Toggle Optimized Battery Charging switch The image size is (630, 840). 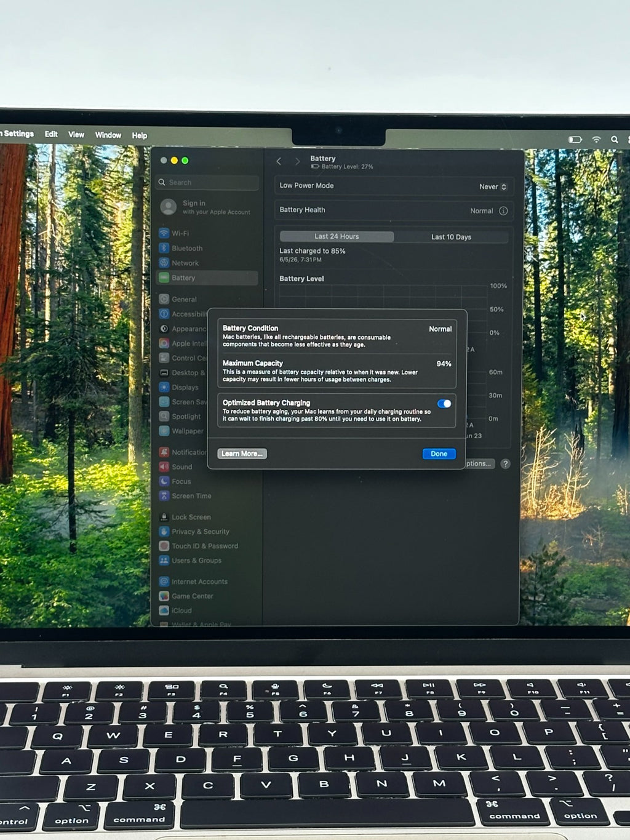click(444, 404)
